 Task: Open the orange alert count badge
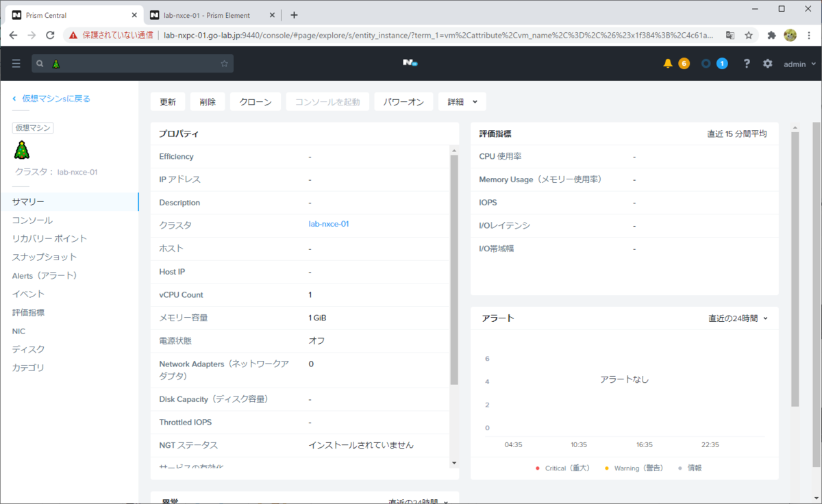(x=684, y=64)
